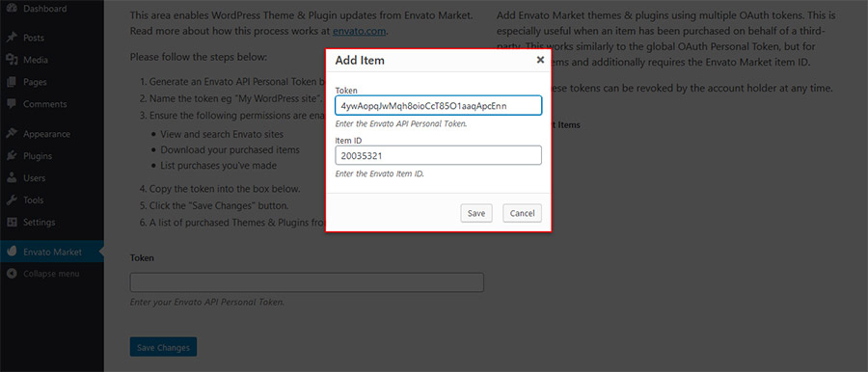
Task: Click the Plugins plug icon
Action: pos(11,155)
